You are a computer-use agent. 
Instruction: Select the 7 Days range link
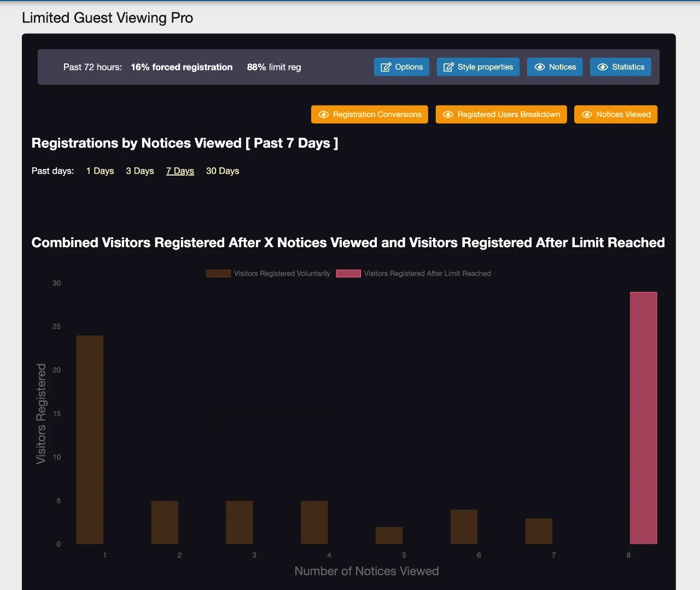(180, 171)
